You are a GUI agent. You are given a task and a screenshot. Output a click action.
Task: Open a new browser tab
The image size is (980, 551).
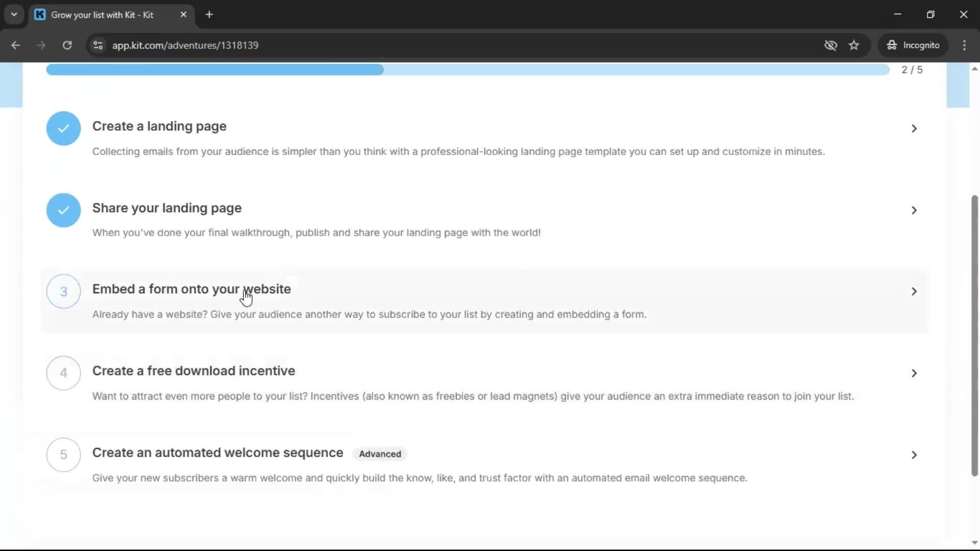pos(209,14)
